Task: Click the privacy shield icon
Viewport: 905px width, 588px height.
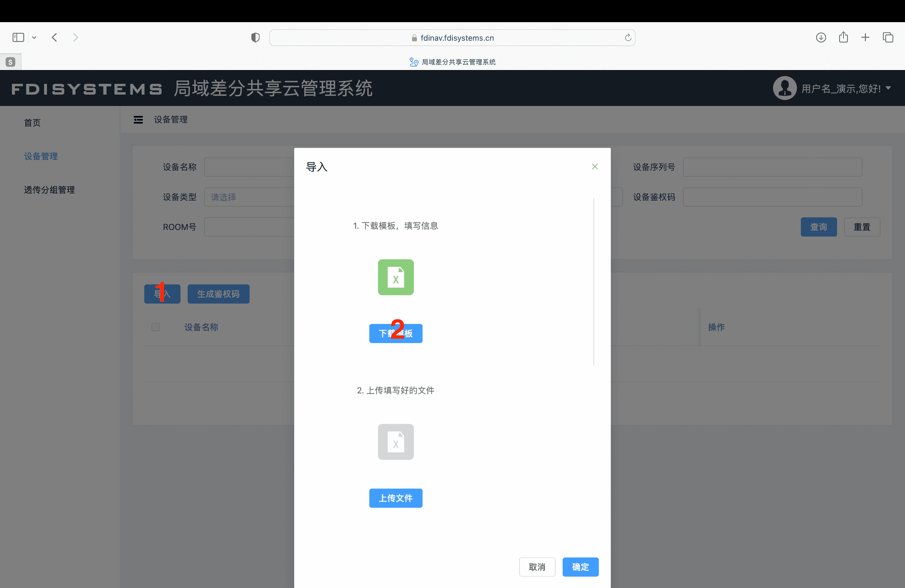Action: click(x=255, y=37)
